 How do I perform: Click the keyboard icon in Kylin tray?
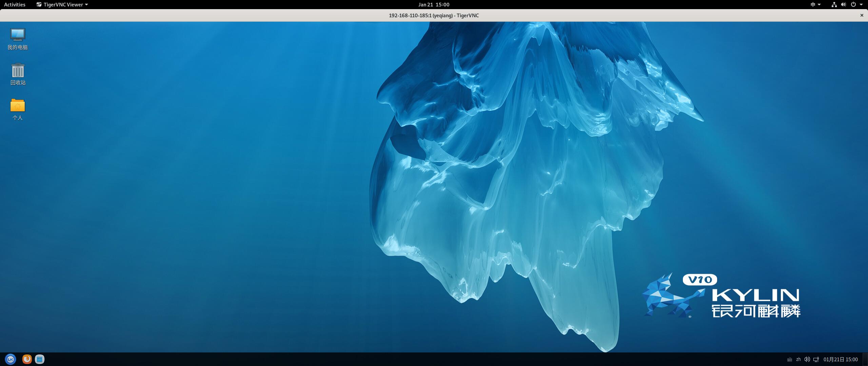[x=789, y=360]
